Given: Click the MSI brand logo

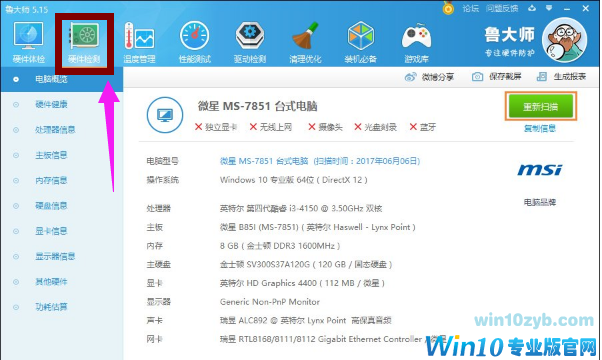Looking at the screenshot, I should [540, 170].
